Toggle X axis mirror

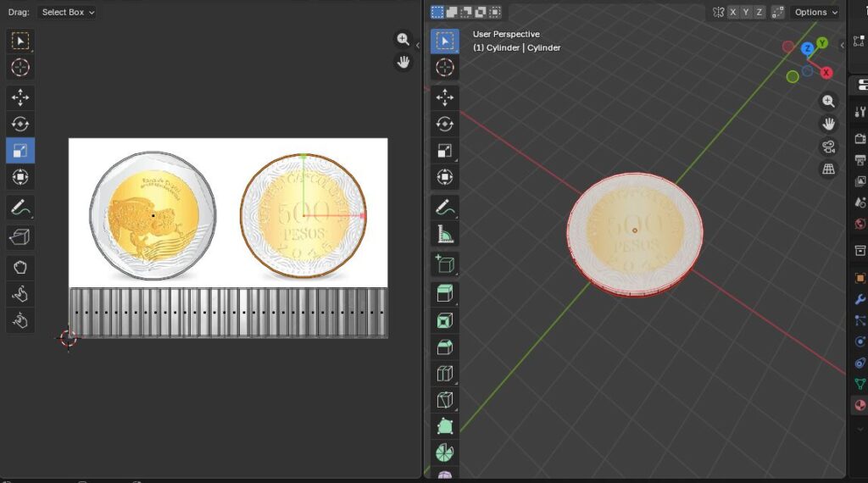pyautogui.click(x=733, y=12)
